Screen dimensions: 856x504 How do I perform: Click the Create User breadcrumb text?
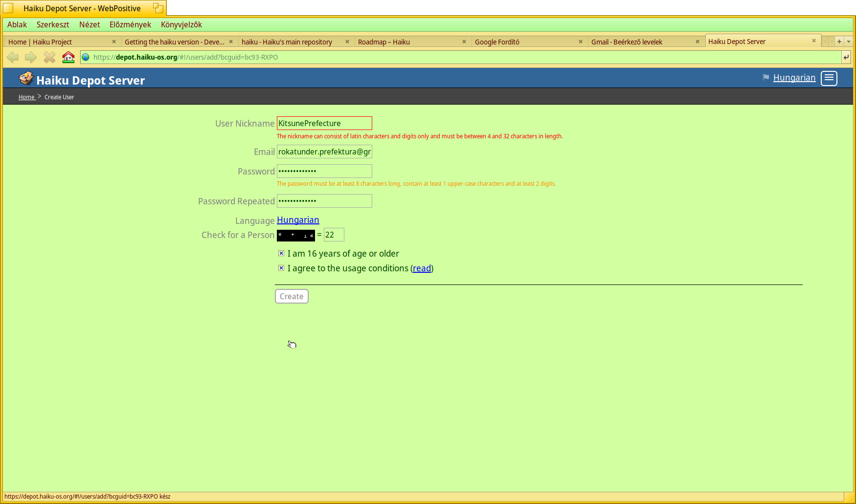[59, 97]
